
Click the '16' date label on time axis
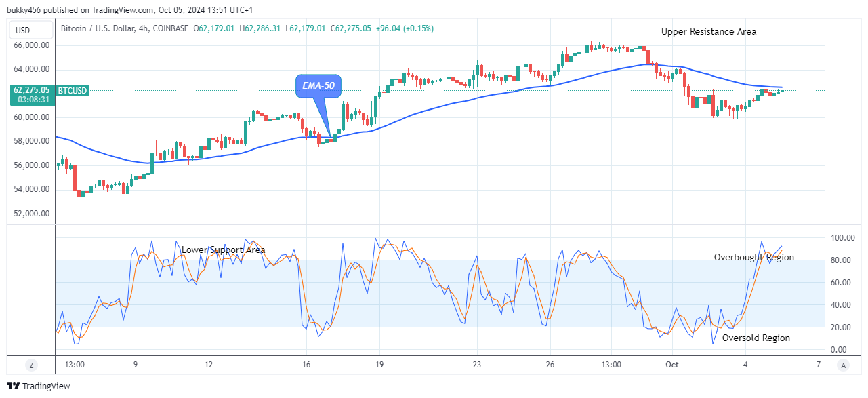click(306, 365)
